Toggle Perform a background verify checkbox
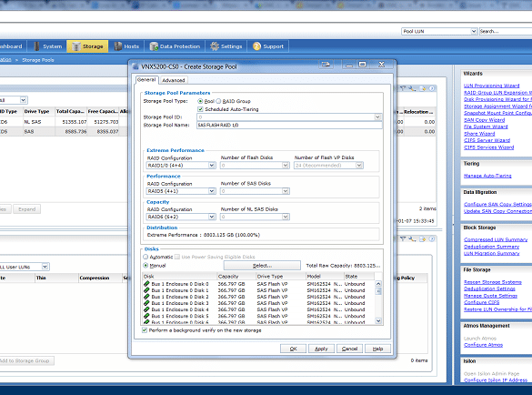Viewport: 532px width, 395px height. coord(145,330)
